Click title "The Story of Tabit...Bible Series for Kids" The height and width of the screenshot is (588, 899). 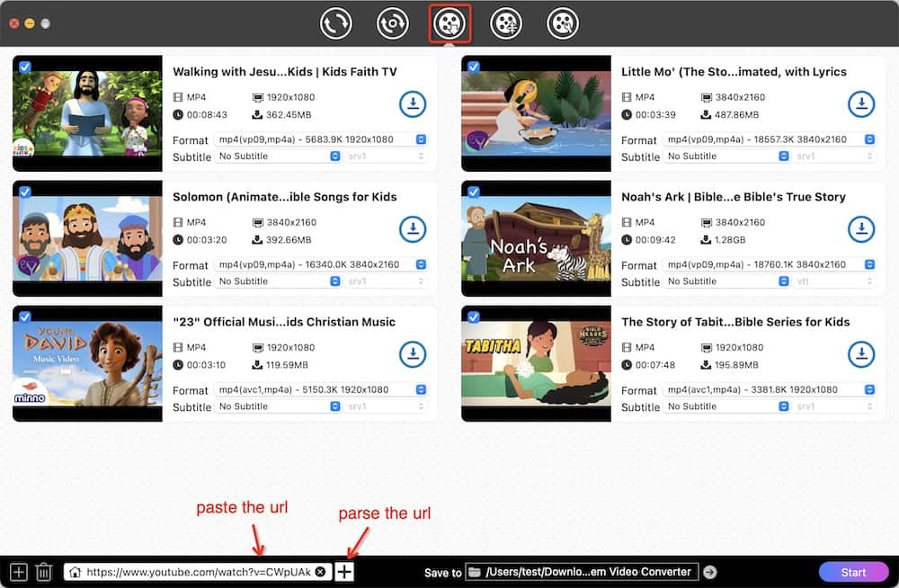735,322
